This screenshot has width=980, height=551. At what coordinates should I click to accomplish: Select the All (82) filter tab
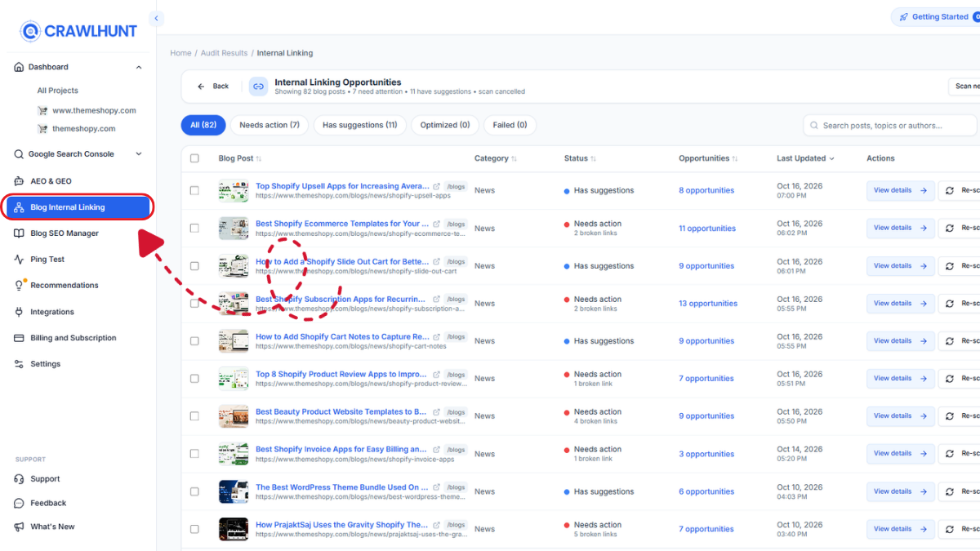203,125
